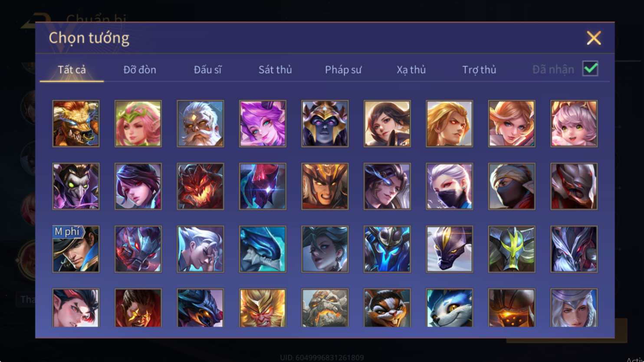Screen dimensions: 644x362
Task: Open the 'Sát thủ' tab
Action: click(x=275, y=69)
